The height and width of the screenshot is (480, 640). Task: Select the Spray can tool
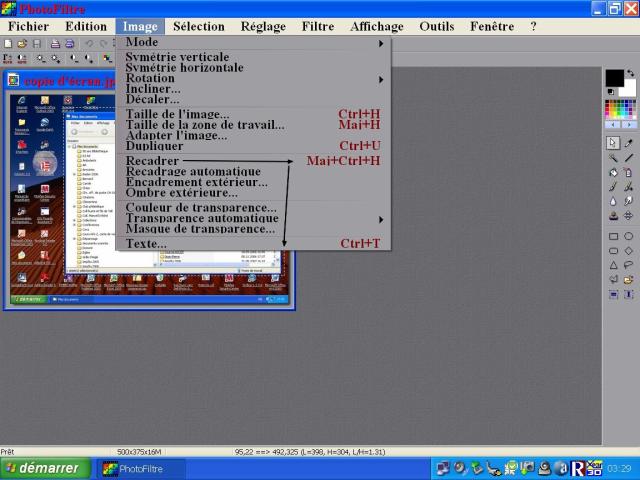pyautogui.click(x=629, y=172)
